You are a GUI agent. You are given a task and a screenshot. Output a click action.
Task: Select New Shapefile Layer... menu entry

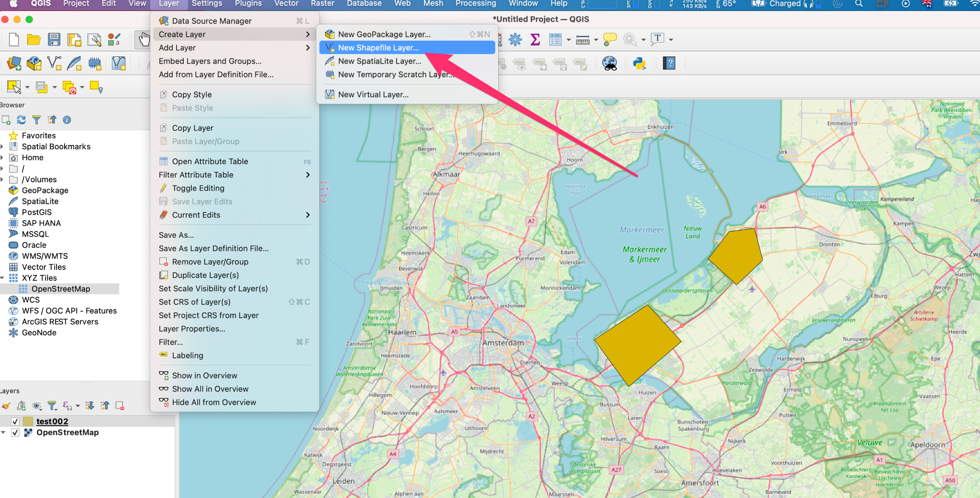tap(378, 48)
